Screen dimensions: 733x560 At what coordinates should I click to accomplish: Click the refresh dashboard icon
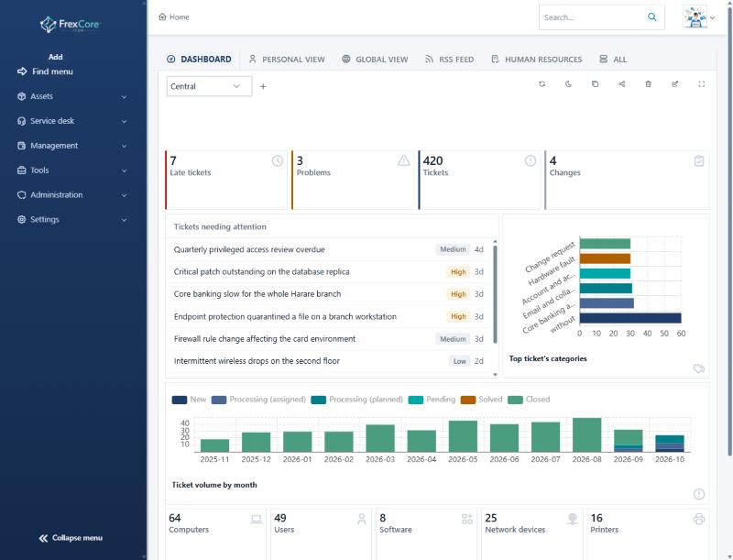(x=542, y=84)
